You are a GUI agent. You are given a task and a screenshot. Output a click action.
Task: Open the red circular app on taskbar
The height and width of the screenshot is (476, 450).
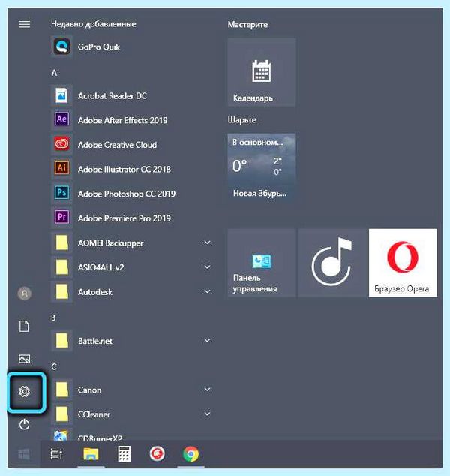(x=157, y=454)
